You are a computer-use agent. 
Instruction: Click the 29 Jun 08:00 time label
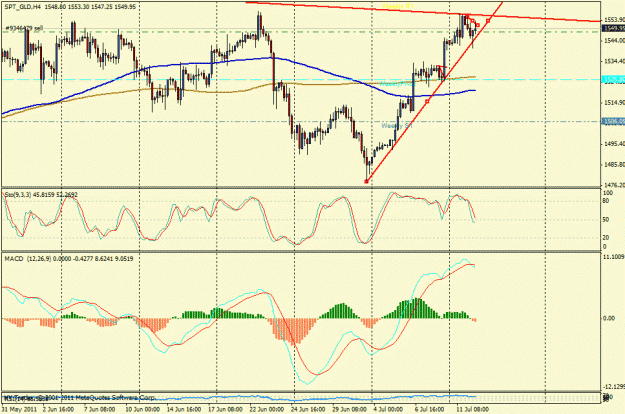pos(350,409)
